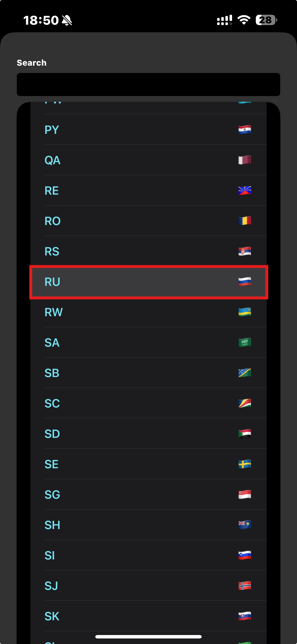Tap the Rwanda flag icon
Viewport: 297px width, 644px height.
[245, 312]
